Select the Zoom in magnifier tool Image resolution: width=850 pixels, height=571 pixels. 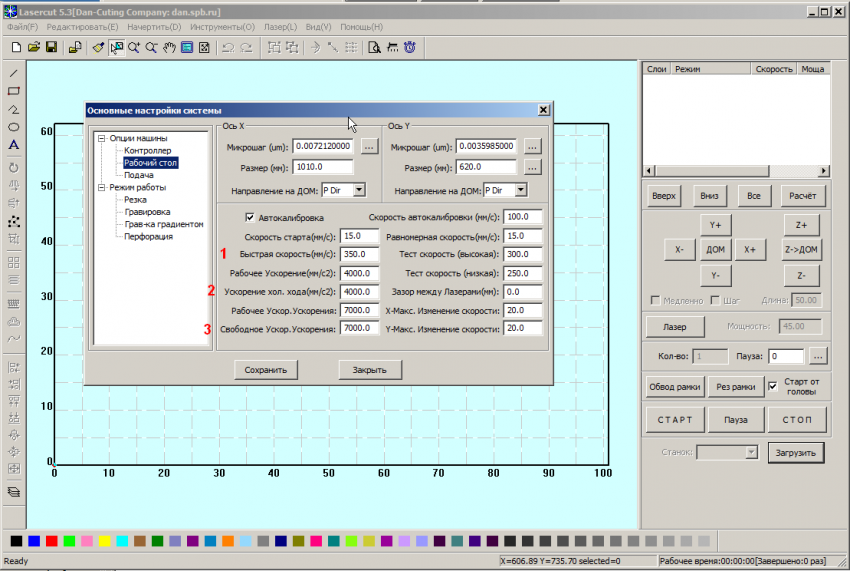point(134,47)
